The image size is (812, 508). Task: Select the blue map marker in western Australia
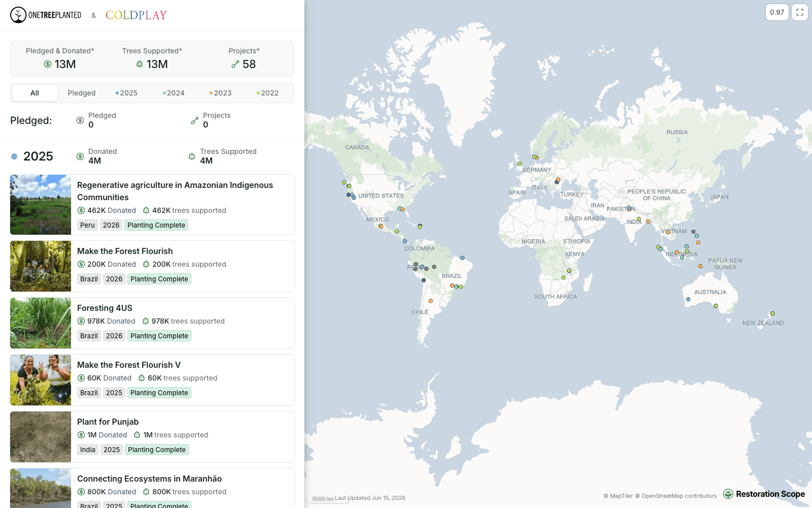[688, 299]
